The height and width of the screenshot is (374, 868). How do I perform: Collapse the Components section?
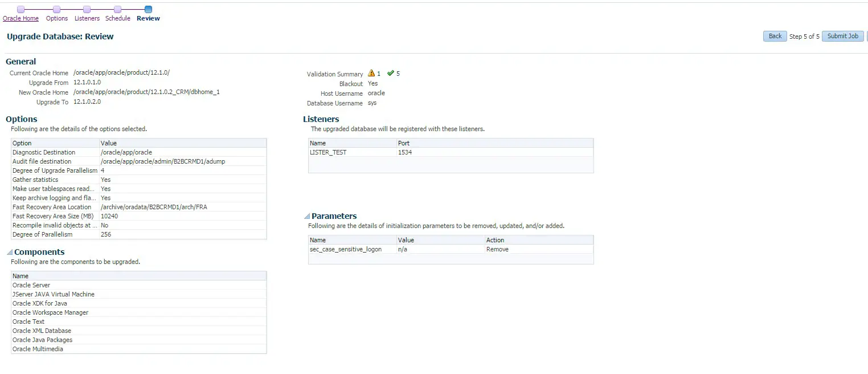(9, 253)
